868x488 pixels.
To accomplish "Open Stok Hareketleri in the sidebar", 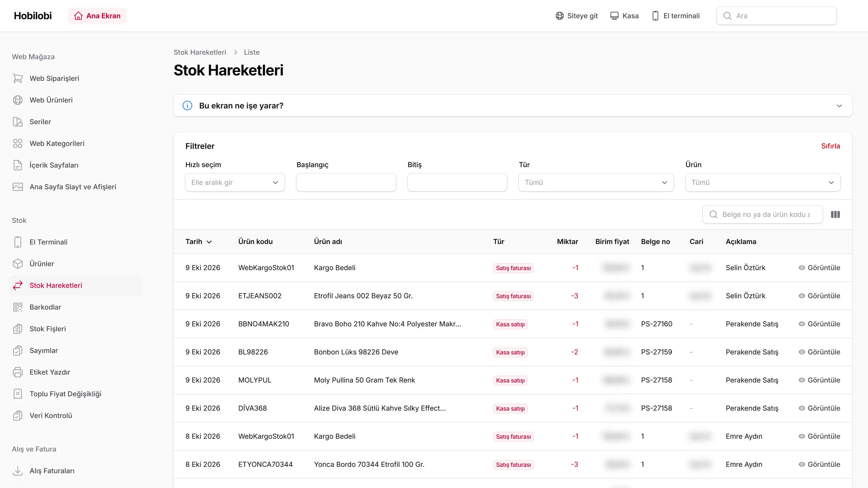I will tap(75, 286).
